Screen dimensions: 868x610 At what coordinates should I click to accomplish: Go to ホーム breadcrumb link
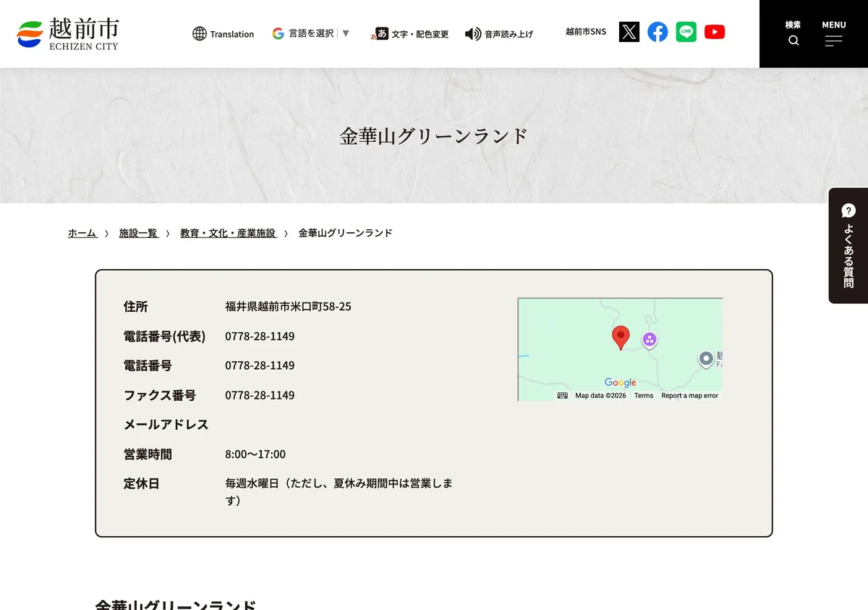tap(82, 233)
